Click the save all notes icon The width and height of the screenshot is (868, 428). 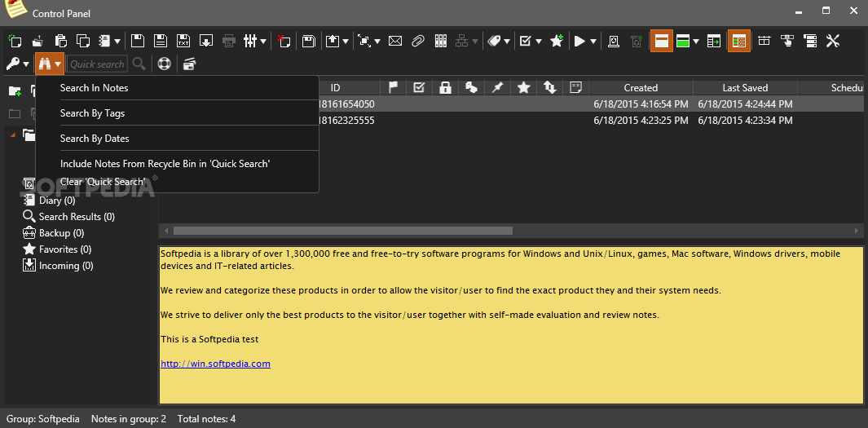(308, 41)
